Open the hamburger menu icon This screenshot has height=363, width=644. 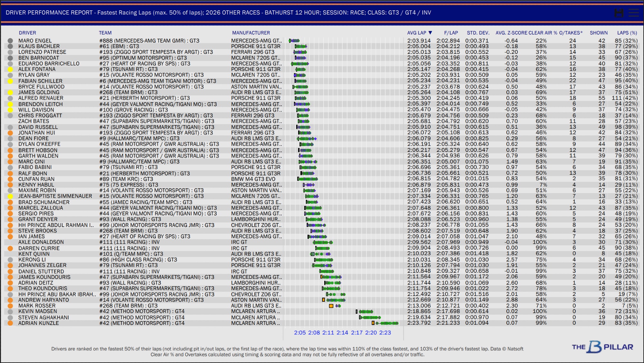633,13
